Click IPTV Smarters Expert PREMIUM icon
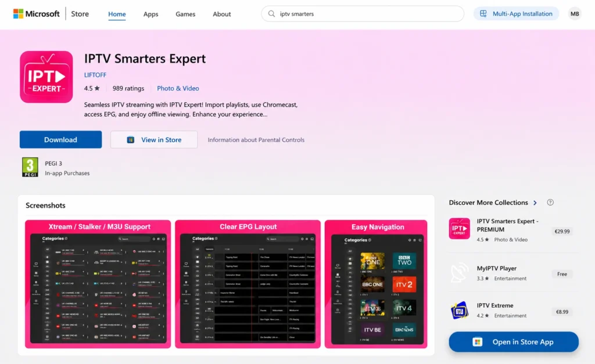 [460, 229]
